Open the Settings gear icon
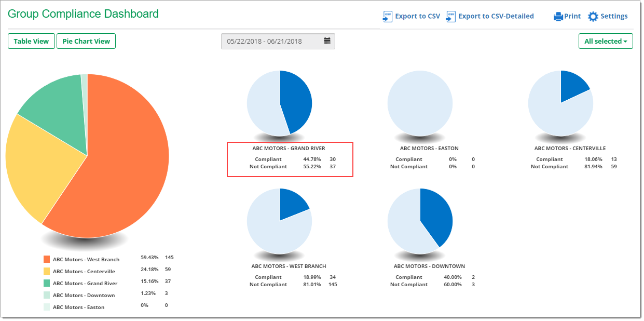 [x=593, y=17]
